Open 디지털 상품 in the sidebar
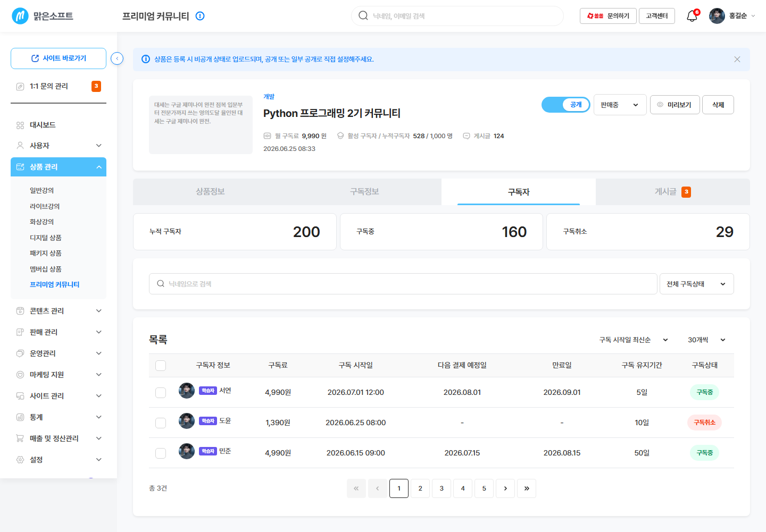Image resolution: width=766 pixels, height=532 pixels. point(46,238)
